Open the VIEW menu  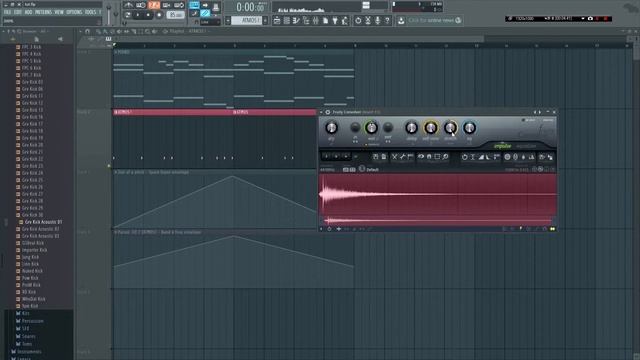[59, 12]
